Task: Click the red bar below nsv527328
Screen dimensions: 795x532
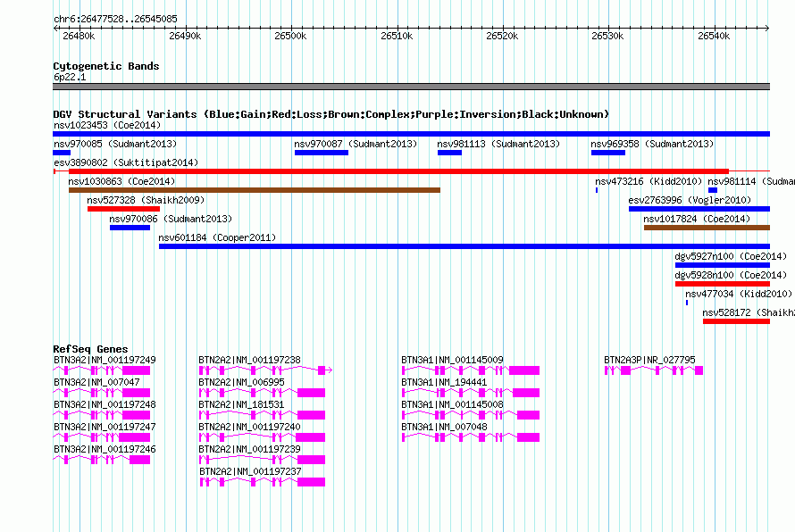Action: coord(123,209)
